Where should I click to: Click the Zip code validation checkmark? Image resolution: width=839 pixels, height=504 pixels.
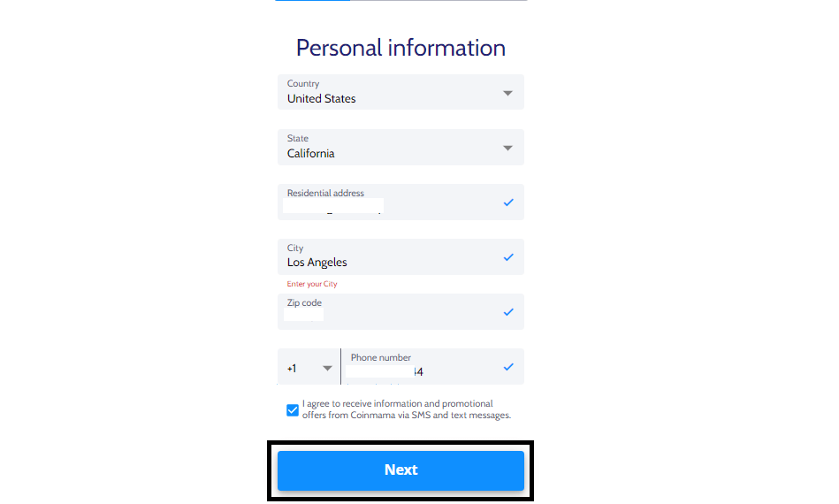[x=508, y=312]
